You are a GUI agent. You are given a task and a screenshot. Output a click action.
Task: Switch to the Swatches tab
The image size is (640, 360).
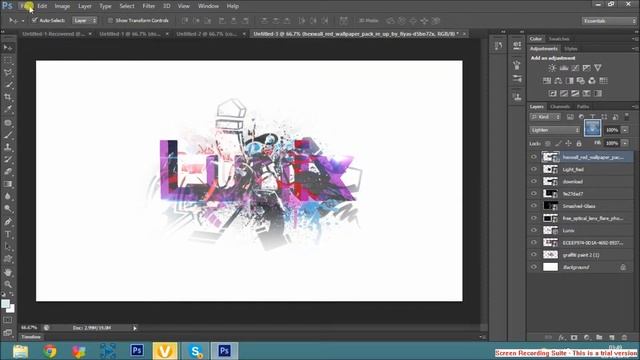pos(559,39)
